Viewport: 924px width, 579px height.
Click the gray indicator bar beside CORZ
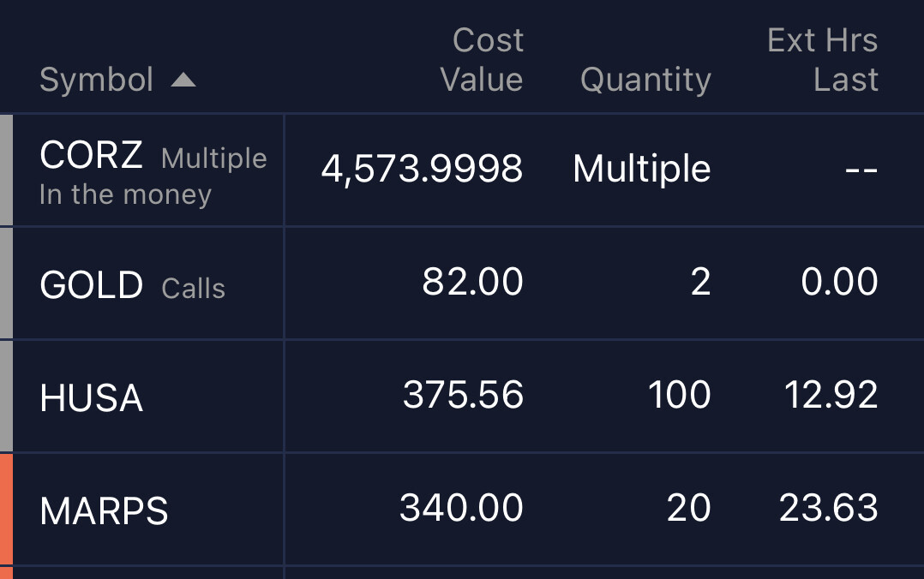coord(7,170)
